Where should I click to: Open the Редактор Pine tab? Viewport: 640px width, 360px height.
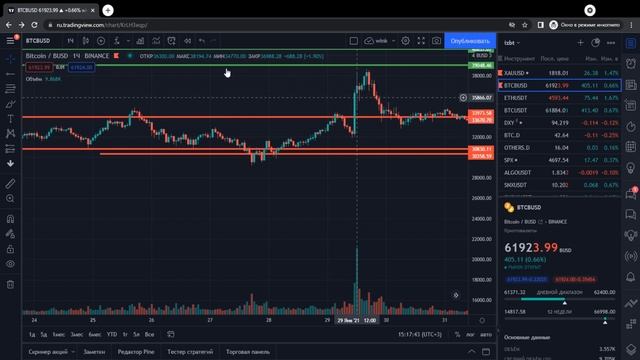pos(136,351)
